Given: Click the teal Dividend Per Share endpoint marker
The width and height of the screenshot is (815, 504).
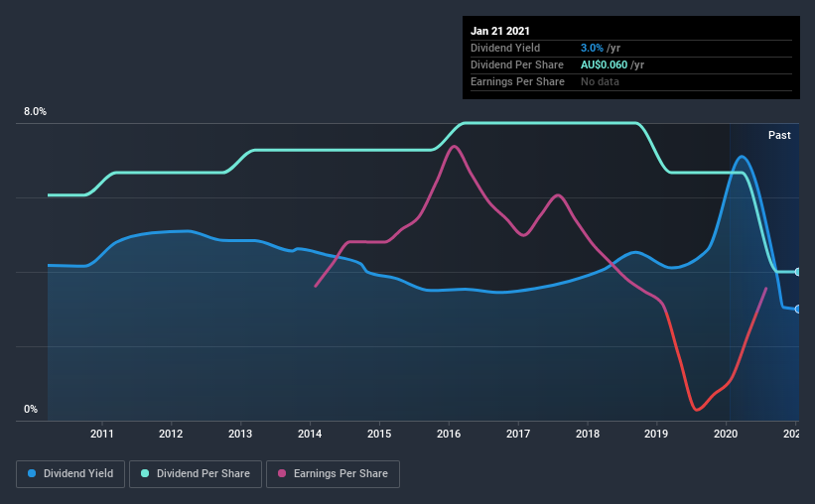Looking at the screenshot, I should [797, 272].
